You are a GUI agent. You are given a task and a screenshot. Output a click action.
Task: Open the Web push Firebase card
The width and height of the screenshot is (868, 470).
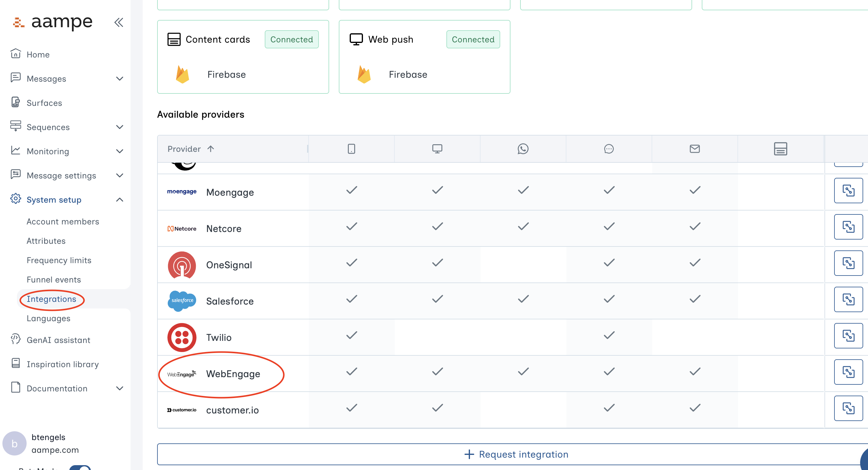pyautogui.click(x=424, y=57)
